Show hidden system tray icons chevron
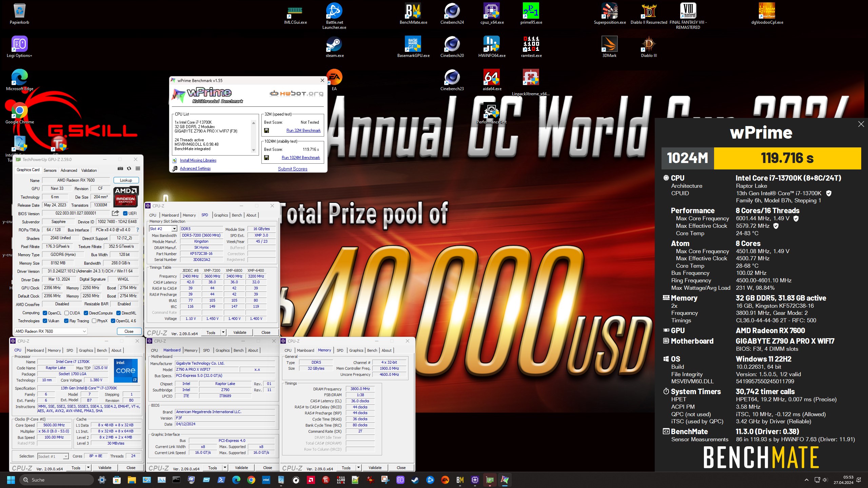868x488 pixels. 807,480
